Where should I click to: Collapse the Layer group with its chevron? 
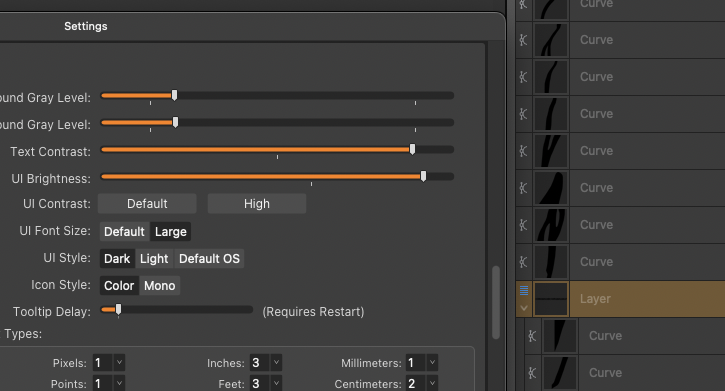point(524,308)
